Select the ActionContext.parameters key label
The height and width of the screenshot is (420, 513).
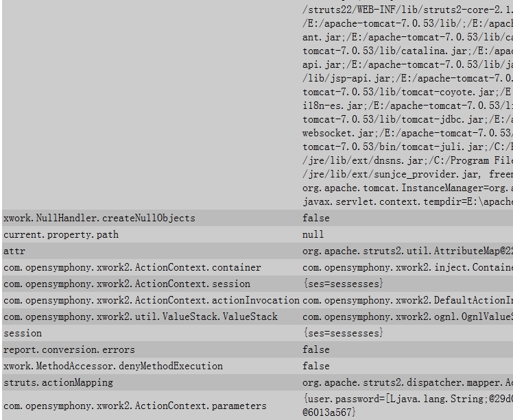135,406
